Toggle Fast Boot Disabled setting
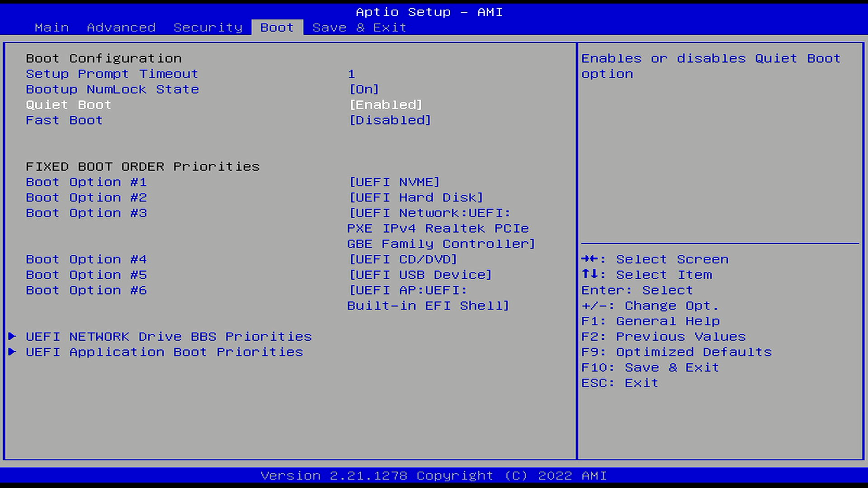 click(x=390, y=120)
